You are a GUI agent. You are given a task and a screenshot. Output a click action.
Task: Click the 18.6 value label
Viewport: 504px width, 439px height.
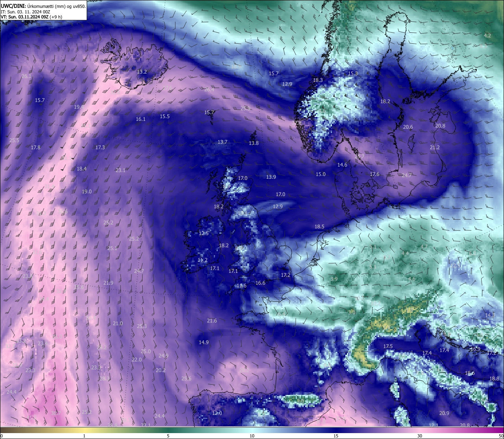[470, 373]
